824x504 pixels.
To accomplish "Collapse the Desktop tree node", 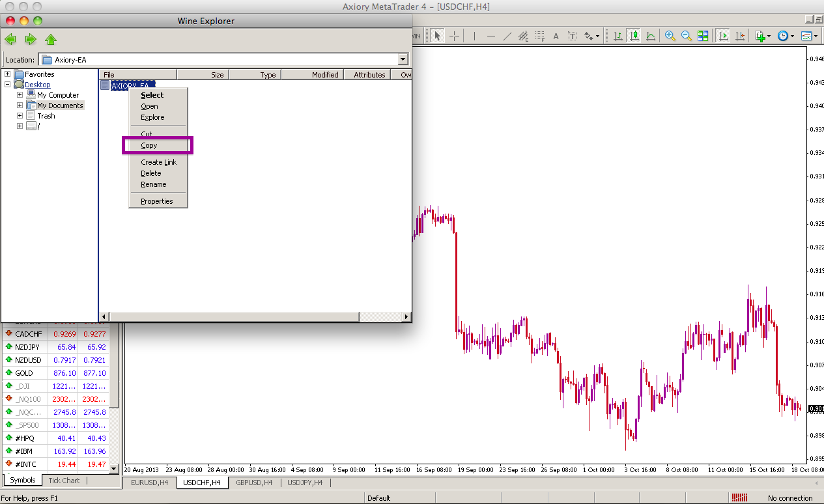I will (7, 85).
